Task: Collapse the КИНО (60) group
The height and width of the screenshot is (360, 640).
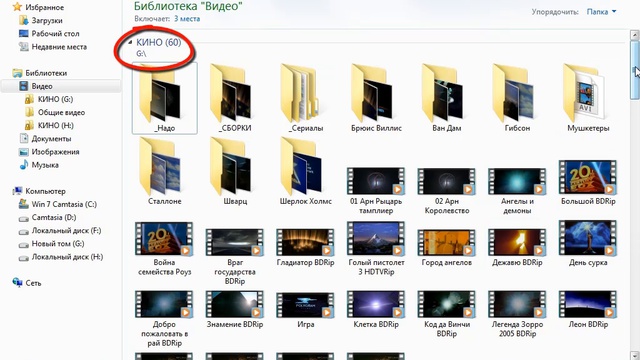Action: (x=130, y=42)
